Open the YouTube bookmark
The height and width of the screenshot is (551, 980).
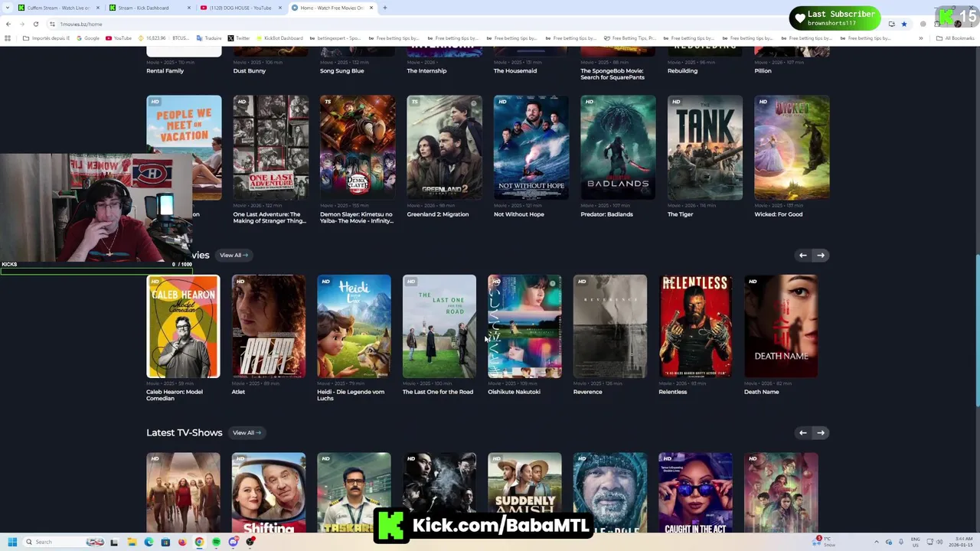119,38
